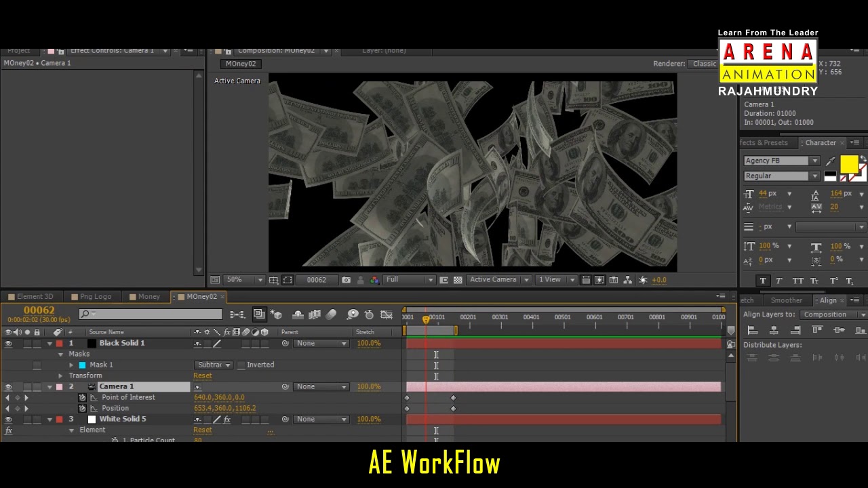Image resolution: width=868 pixels, height=488 pixels.
Task: Open the viewer magnification 50% dropdown
Action: point(244,280)
